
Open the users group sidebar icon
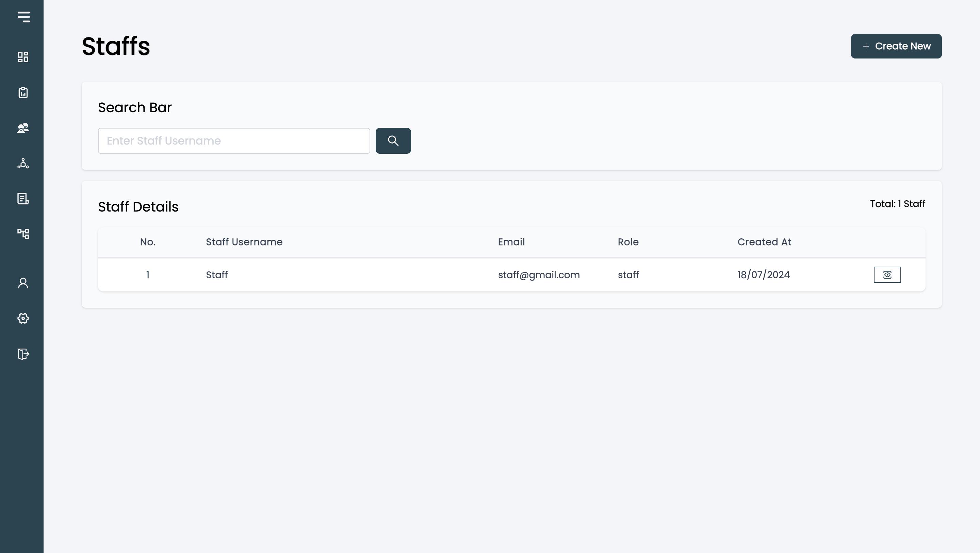pos(23,128)
